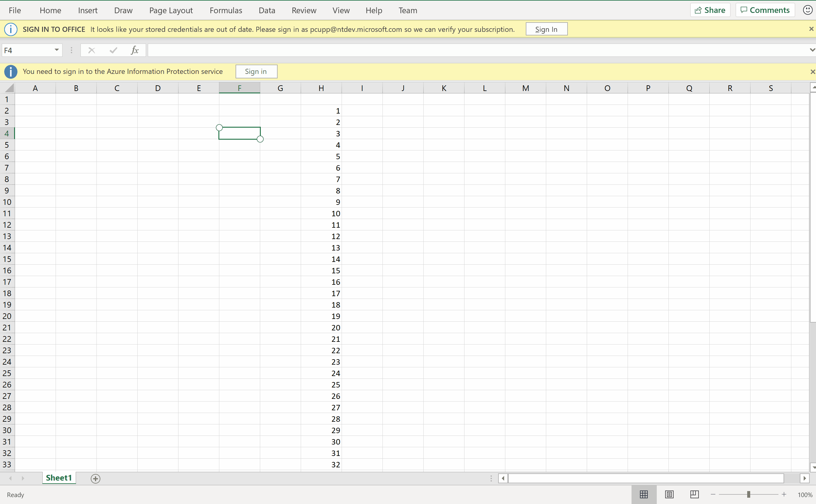Click the Enter checkmark icon in formula bar

coord(113,50)
